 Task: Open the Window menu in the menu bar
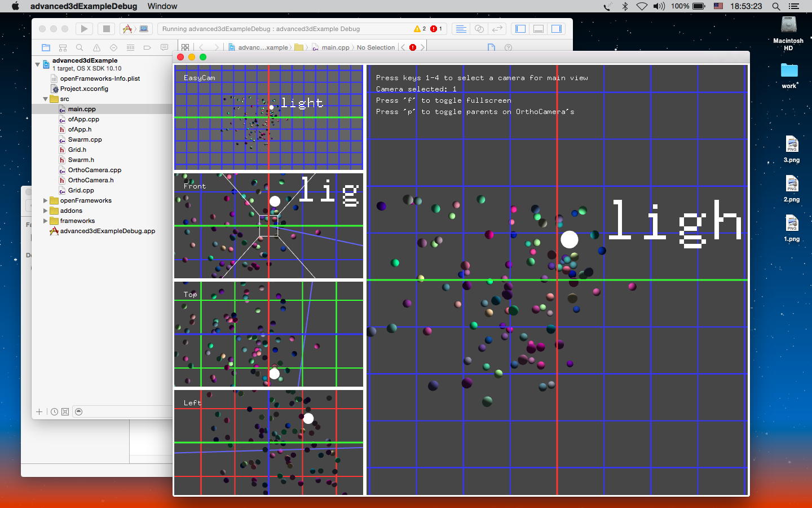tap(162, 6)
